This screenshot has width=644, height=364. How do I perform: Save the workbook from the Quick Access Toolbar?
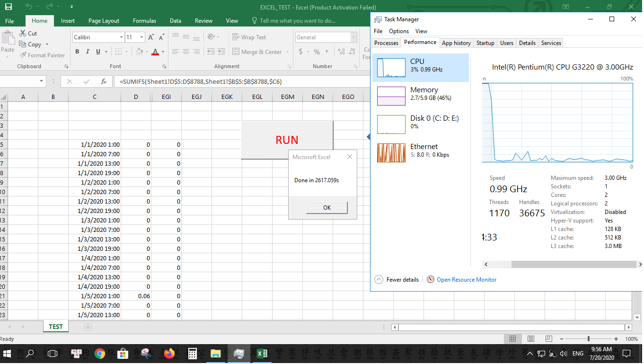point(9,7)
